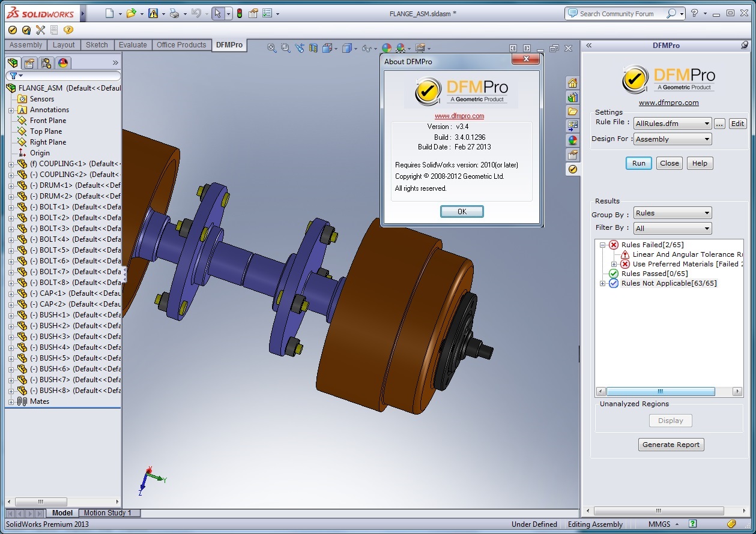This screenshot has height=534, width=756.
Task: Pin the DFMPro task pane
Action: point(745,45)
